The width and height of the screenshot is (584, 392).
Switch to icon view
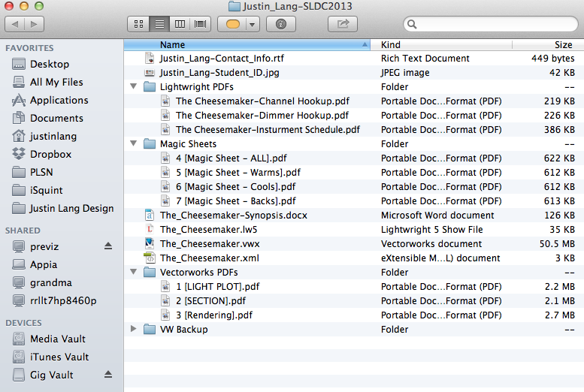(x=138, y=24)
